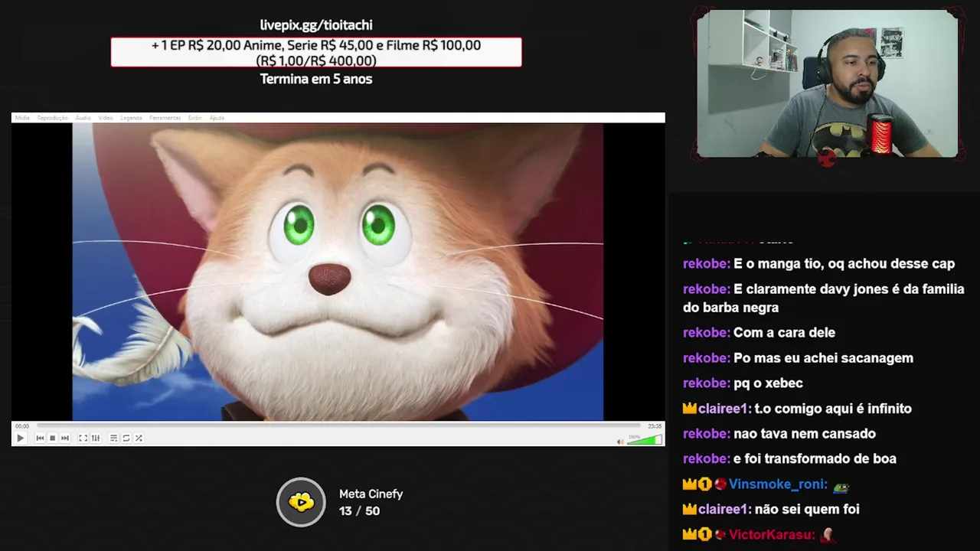Image resolution: width=980 pixels, height=551 pixels.
Task: Click the donation goal progress bar
Action: [316, 52]
